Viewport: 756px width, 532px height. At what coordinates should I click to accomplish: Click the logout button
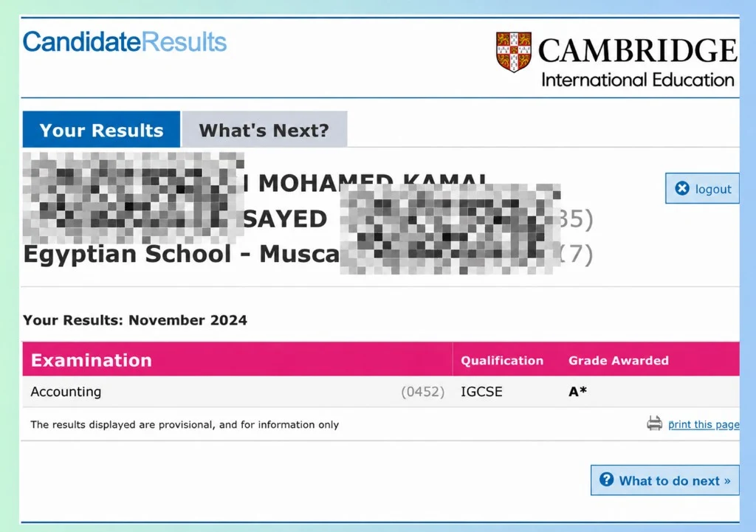point(702,188)
